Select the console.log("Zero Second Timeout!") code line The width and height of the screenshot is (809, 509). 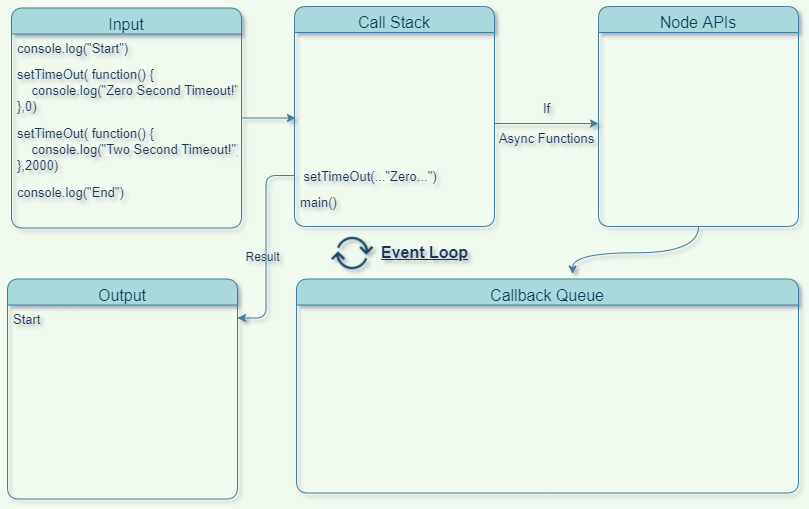[x=134, y=91]
